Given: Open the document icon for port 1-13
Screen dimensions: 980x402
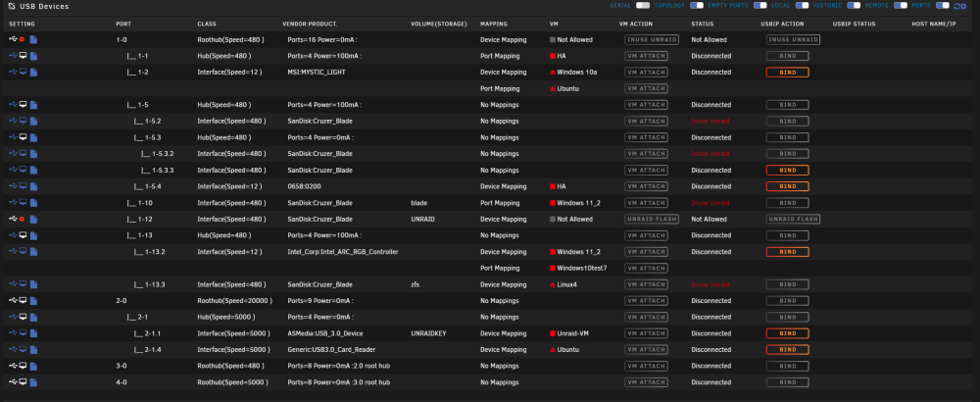Looking at the screenshot, I should click(x=33, y=235).
